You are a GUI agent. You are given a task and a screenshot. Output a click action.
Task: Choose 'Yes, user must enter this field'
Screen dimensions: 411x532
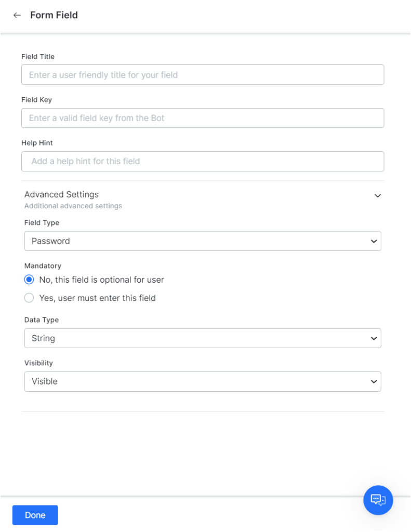click(x=30, y=298)
